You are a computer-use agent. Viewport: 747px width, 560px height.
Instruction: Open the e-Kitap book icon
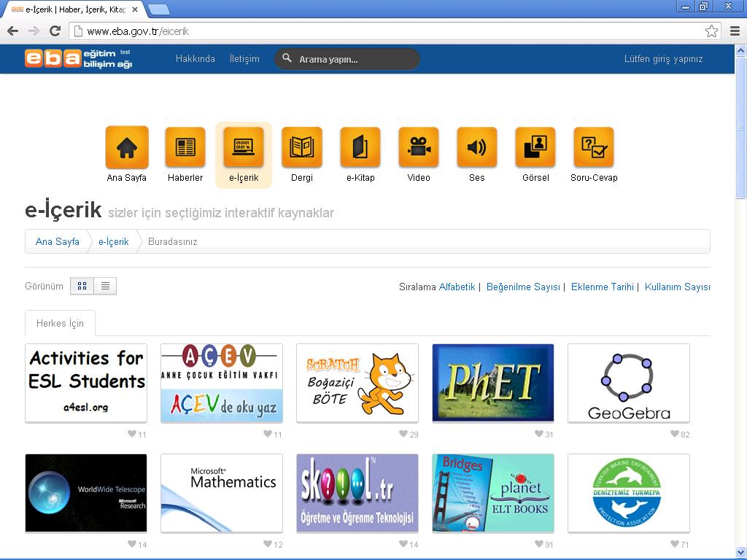click(360, 147)
